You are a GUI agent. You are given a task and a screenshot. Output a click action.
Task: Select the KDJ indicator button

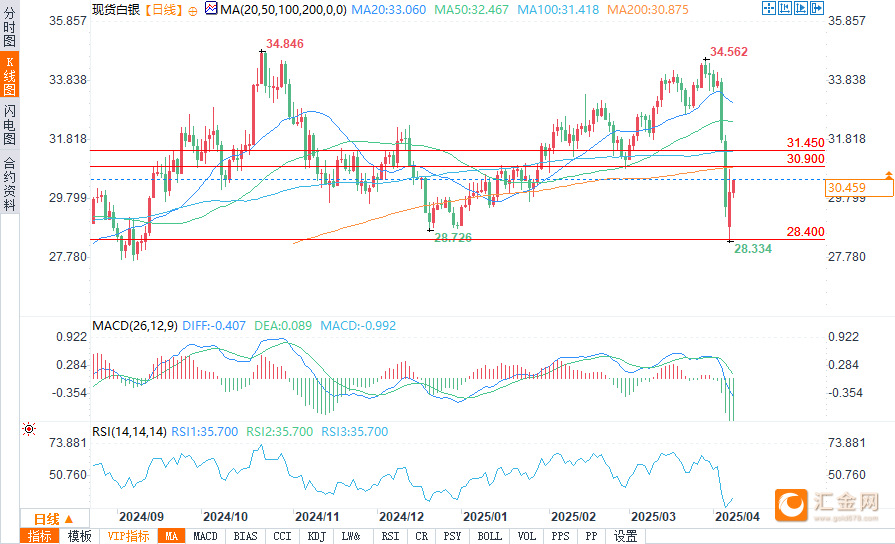[x=316, y=536]
